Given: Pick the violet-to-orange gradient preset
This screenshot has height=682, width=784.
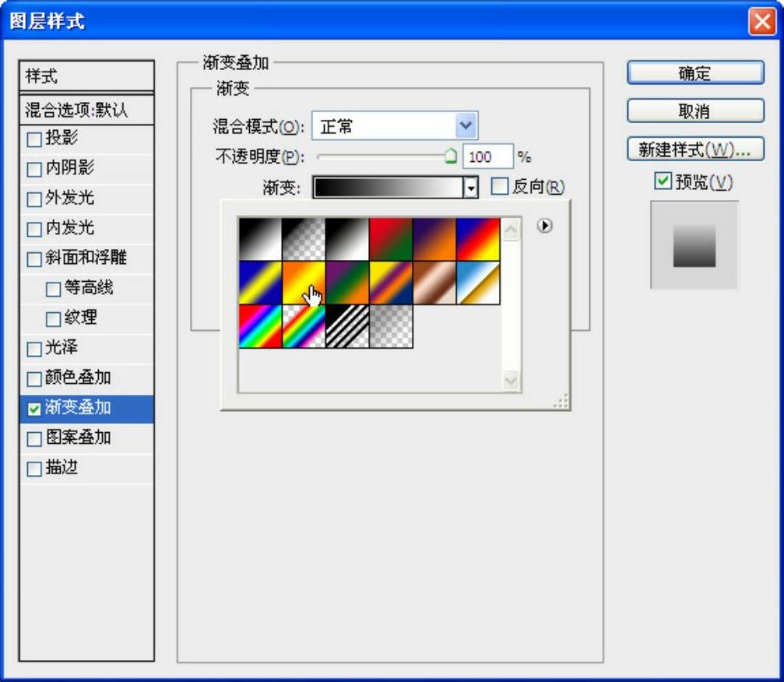Looking at the screenshot, I should pos(434,239).
